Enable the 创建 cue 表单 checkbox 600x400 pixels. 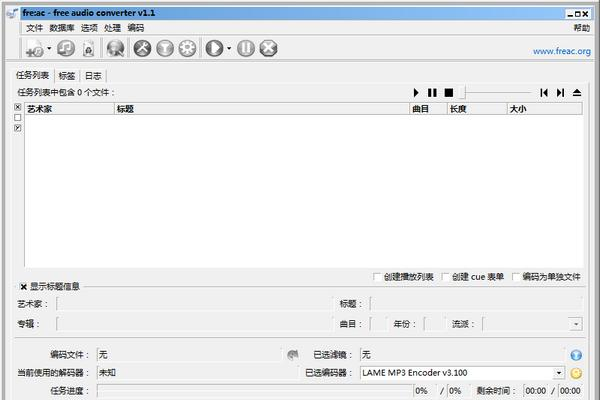pos(446,277)
